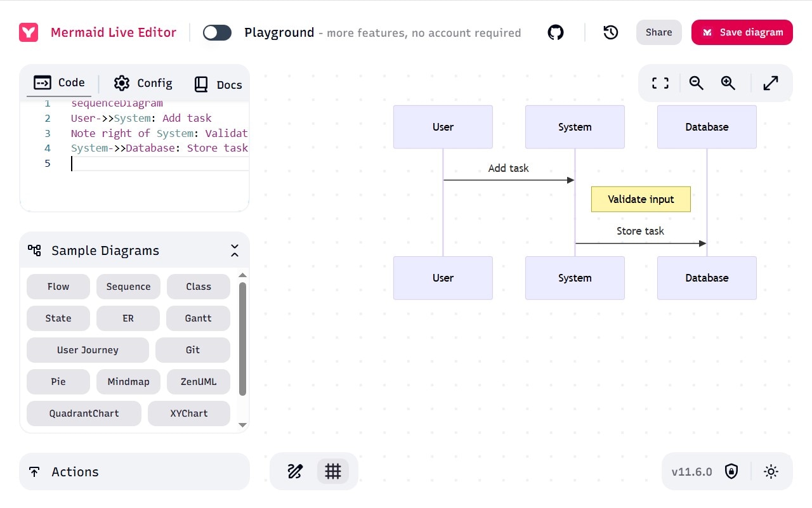
Task: Click the Share button
Action: point(659,32)
